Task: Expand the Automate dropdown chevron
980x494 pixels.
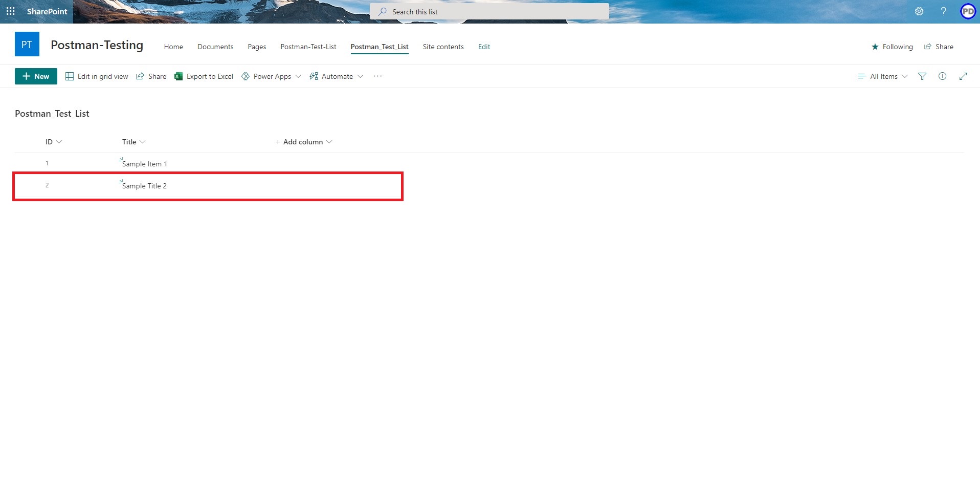Action: point(360,76)
